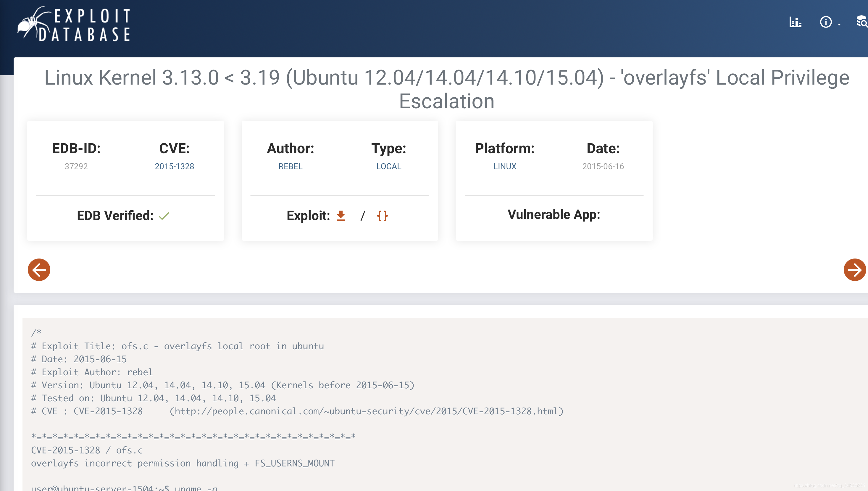This screenshot has height=491, width=868.
Task: Click the date value 2015-06-16
Action: pyautogui.click(x=603, y=166)
